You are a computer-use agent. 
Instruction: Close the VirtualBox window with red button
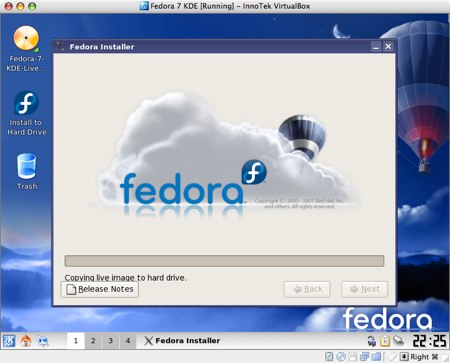[x=9, y=6]
